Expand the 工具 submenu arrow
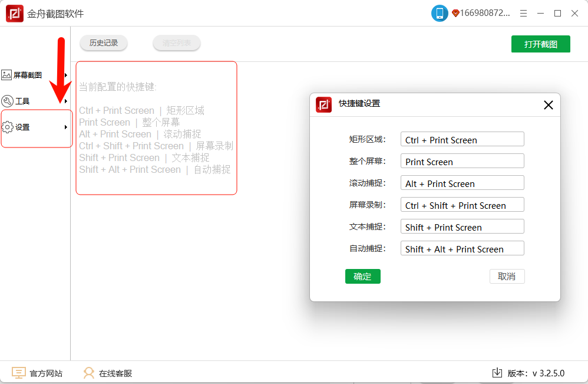The image size is (588, 384). (66, 101)
